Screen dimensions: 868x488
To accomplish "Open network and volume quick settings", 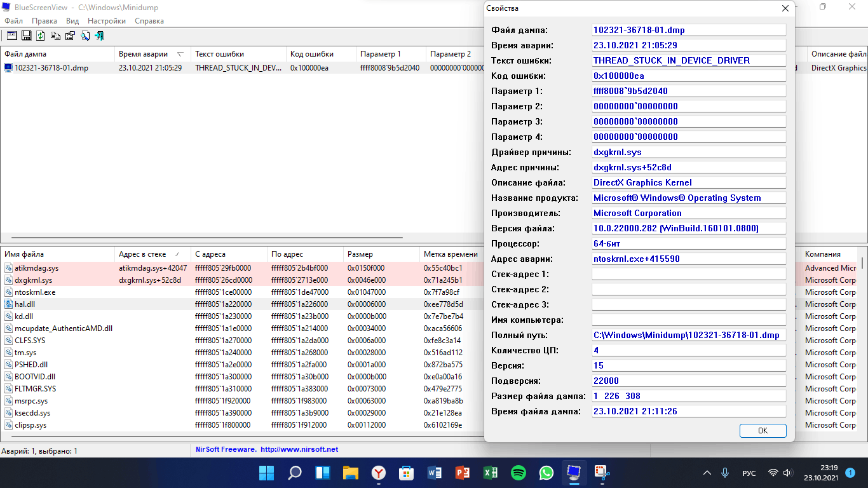I will (x=780, y=473).
